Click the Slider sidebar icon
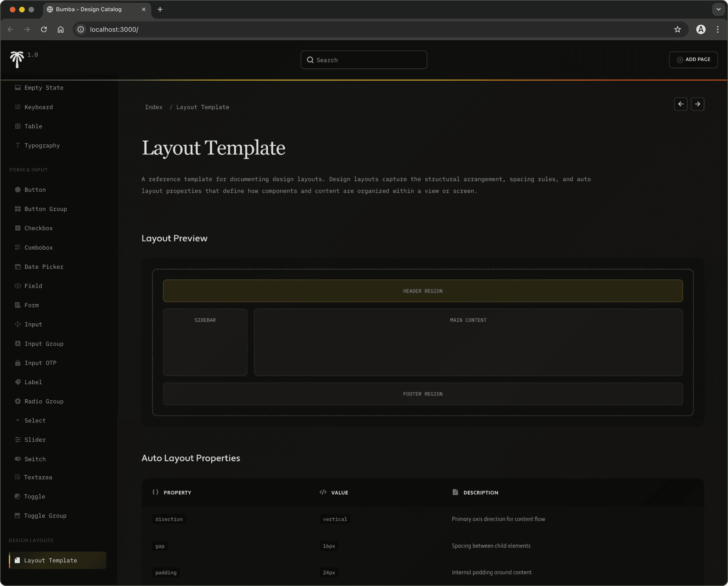The height and width of the screenshot is (586, 728). pyautogui.click(x=17, y=439)
